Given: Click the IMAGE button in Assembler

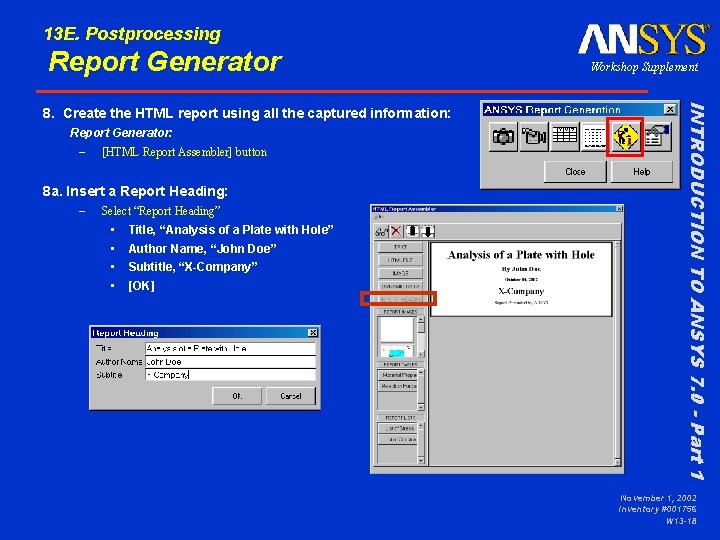Looking at the screenshot, I should tap(400, 273).
